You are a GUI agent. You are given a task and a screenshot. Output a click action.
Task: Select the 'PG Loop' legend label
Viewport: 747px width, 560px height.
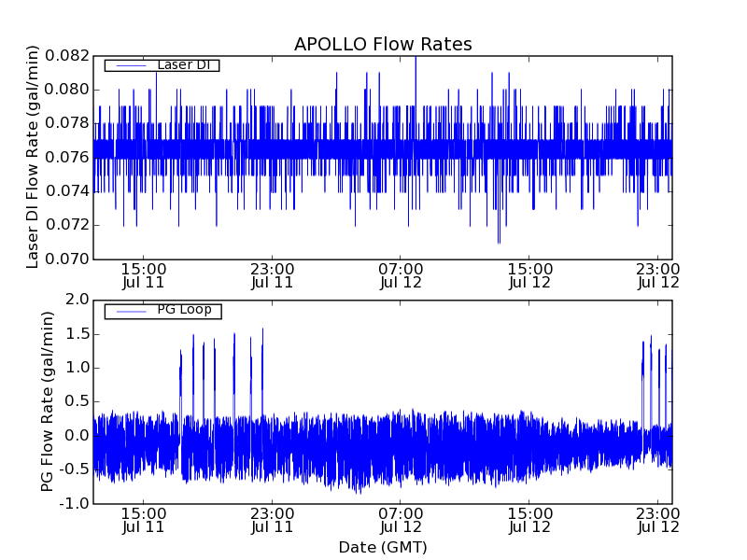pos(184,310)
